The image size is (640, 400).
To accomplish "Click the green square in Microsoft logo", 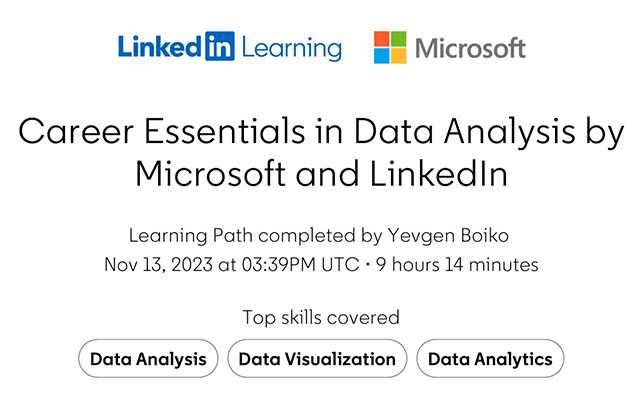I will pos(399,39).
